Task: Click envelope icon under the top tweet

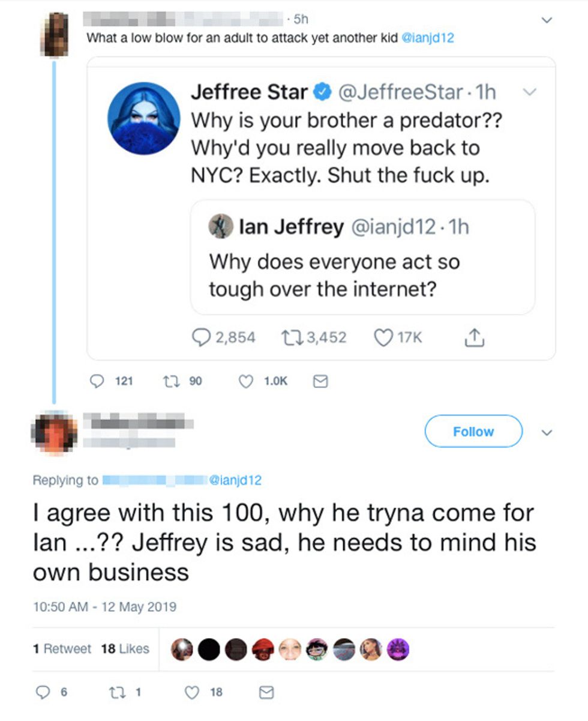Action: pos(321,381)
